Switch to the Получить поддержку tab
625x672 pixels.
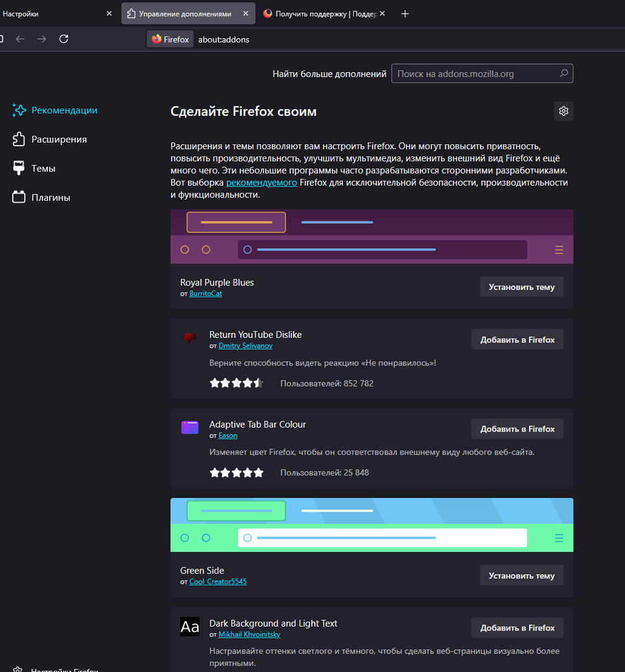323,14
